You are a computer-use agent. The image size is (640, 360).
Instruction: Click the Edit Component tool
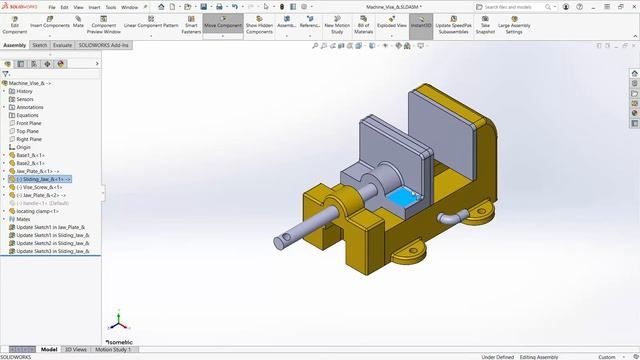pyautogui.click(x=15, y=25)
